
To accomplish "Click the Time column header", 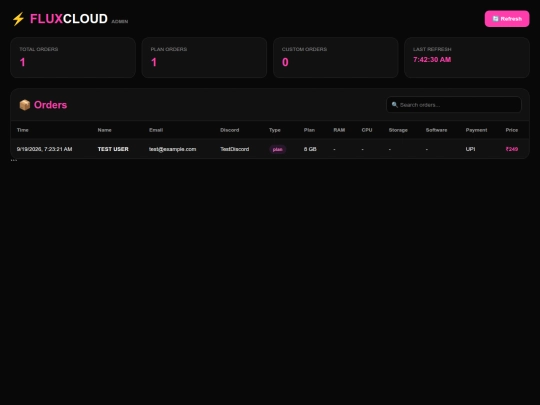I will [23, 130].
